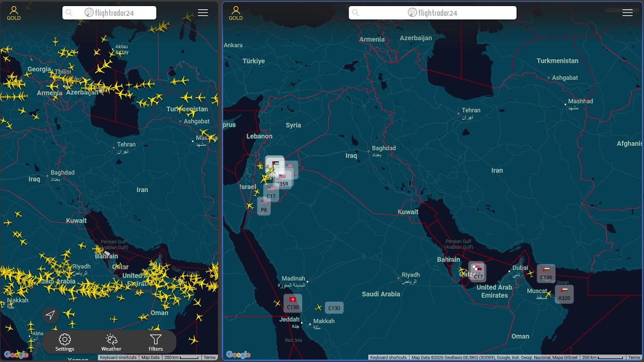Click the Google logo in right map

(238, 355)
